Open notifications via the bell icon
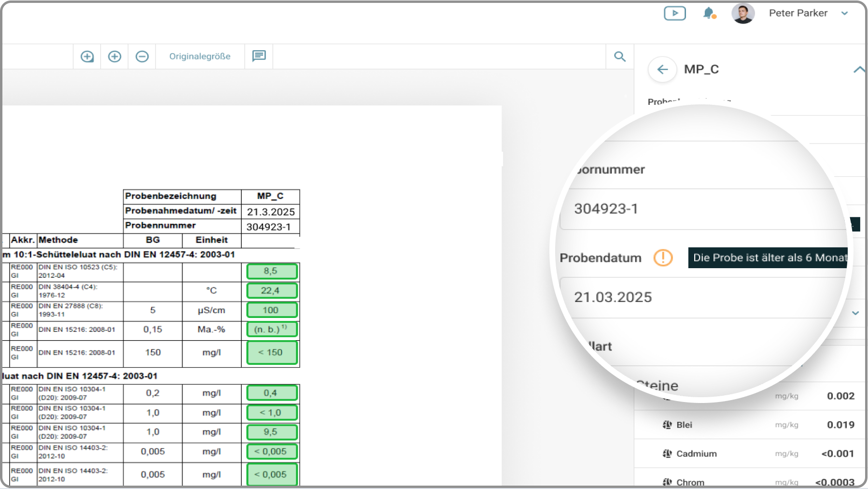 (x=708, y=13)
